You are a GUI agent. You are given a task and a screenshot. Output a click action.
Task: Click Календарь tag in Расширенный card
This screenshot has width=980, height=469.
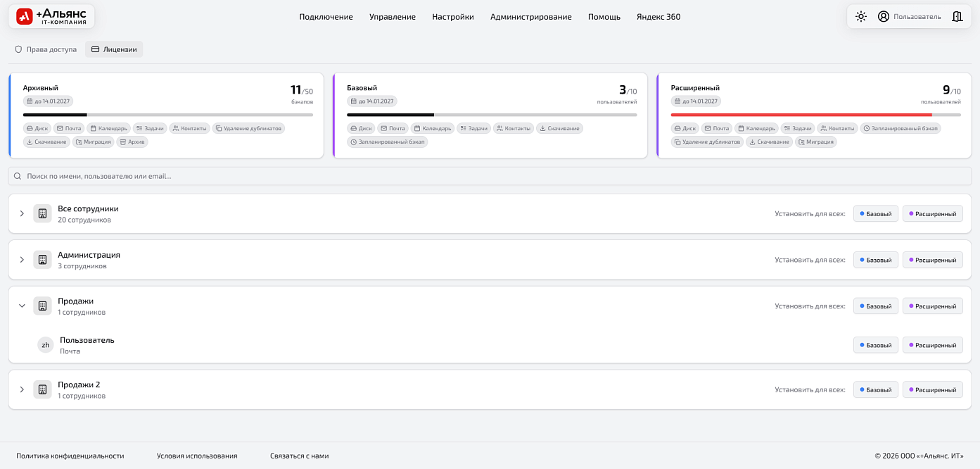click(756, 128)
